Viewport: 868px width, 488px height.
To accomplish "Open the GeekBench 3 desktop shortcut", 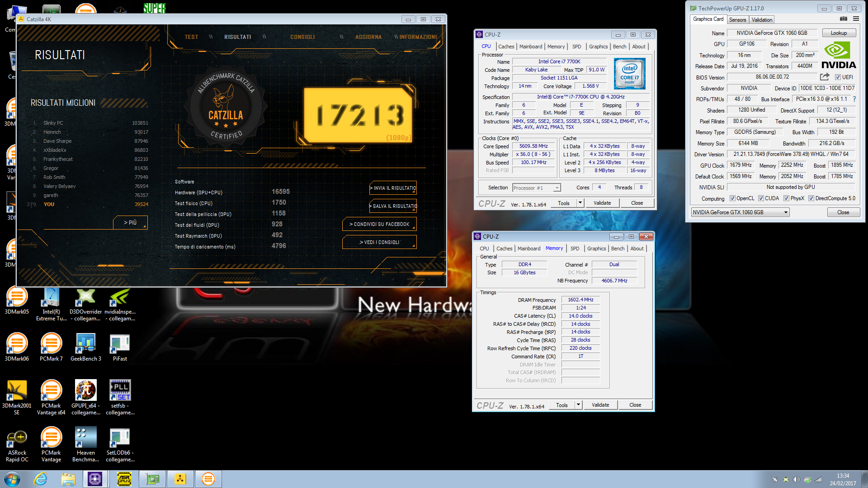I will pyautogui.click(x=85, y=347).
